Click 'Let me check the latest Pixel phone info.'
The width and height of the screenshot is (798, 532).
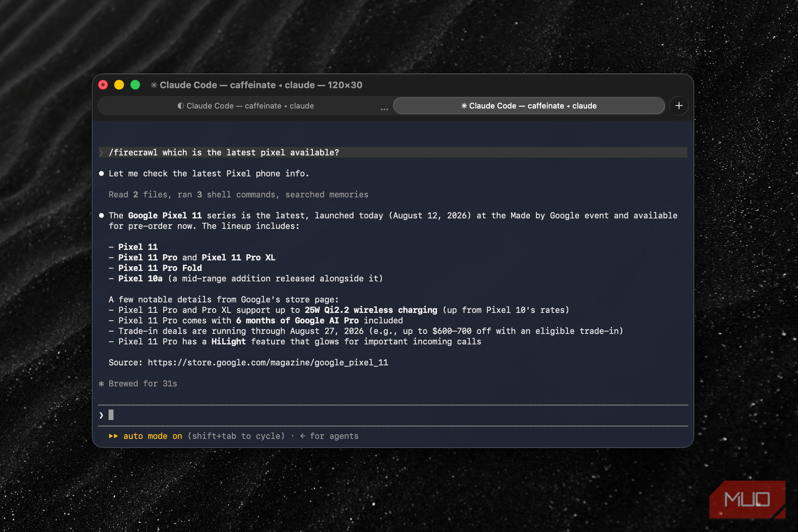point(209,174)
